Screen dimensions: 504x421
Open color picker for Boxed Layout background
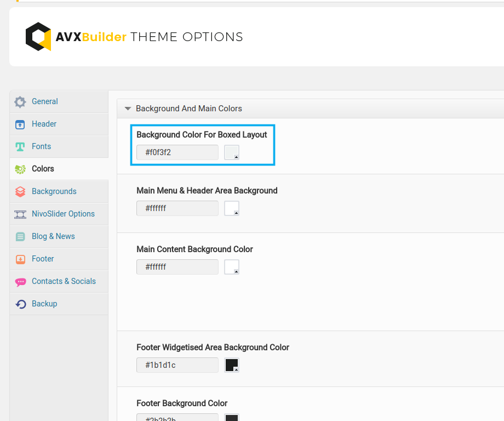click(232, 152)
